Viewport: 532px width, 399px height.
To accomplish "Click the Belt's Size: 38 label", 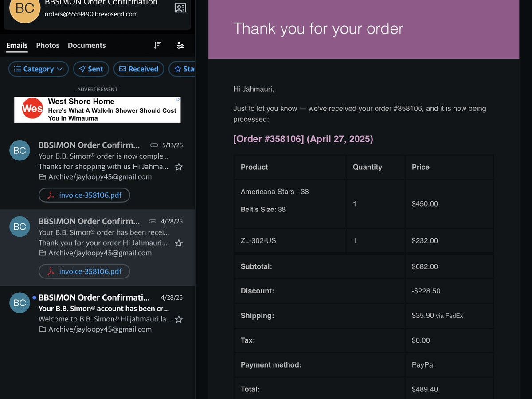I will coord(263,209).
